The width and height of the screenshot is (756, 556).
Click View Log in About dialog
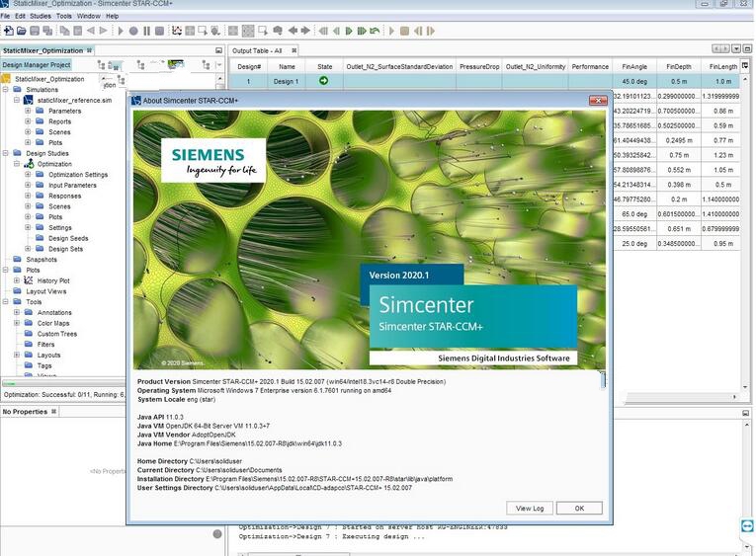[530, 509]
